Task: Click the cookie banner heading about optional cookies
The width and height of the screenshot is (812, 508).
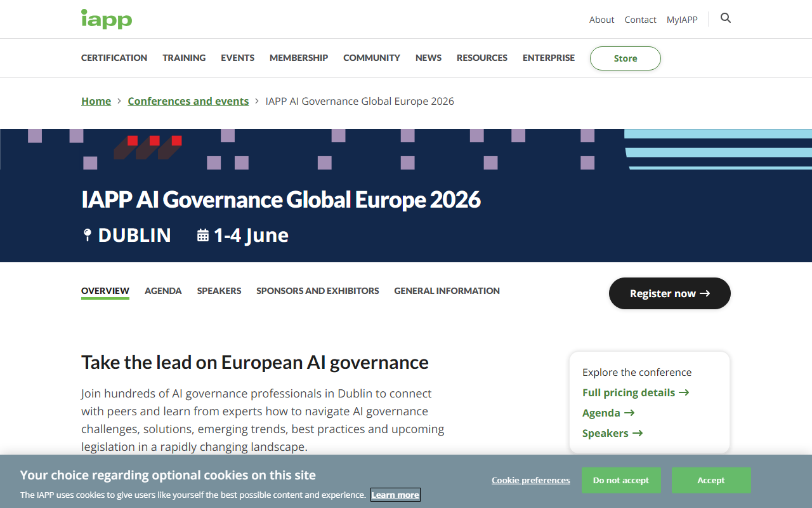Action: pos(168,475)
